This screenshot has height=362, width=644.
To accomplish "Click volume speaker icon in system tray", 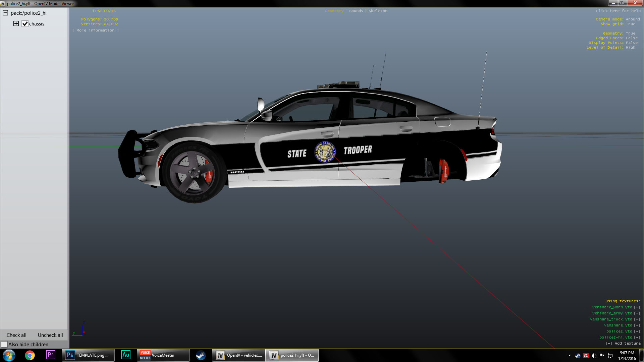I will 594,356.
